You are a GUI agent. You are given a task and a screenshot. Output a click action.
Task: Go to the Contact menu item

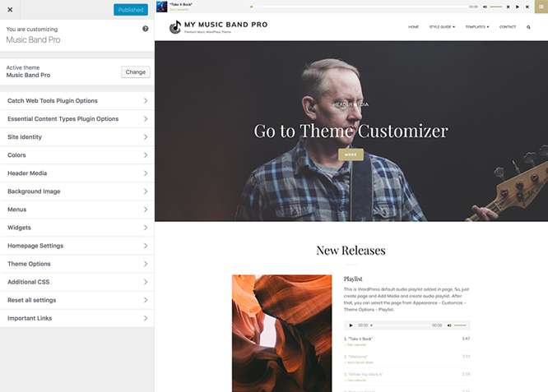click(508, 27)
